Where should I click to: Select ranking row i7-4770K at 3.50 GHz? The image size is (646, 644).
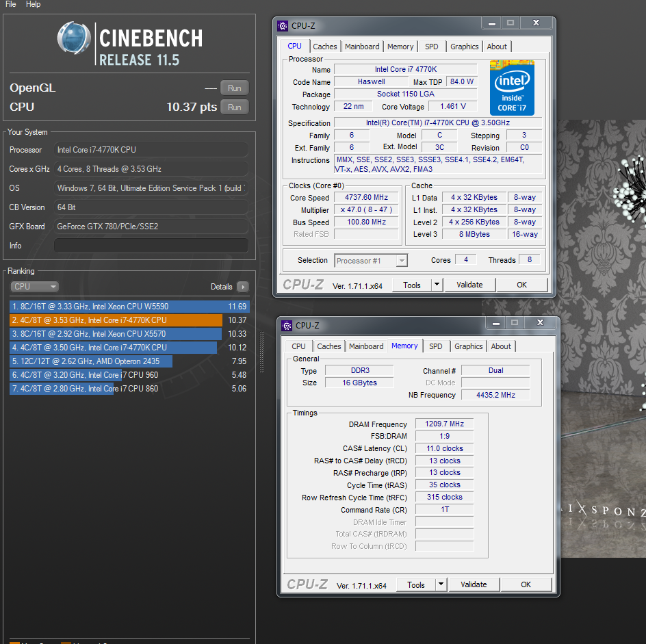coord(129,348)
